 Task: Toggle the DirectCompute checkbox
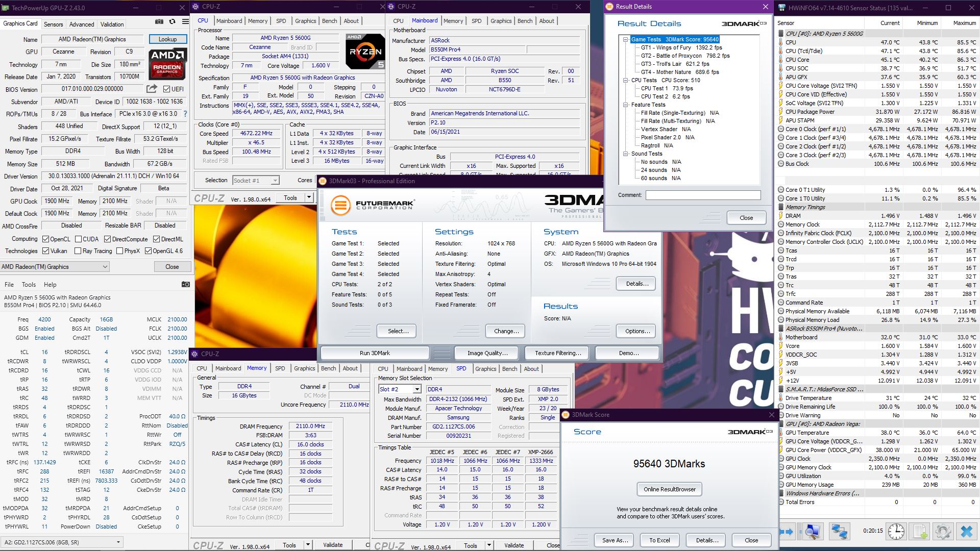[x=107, y=239]
